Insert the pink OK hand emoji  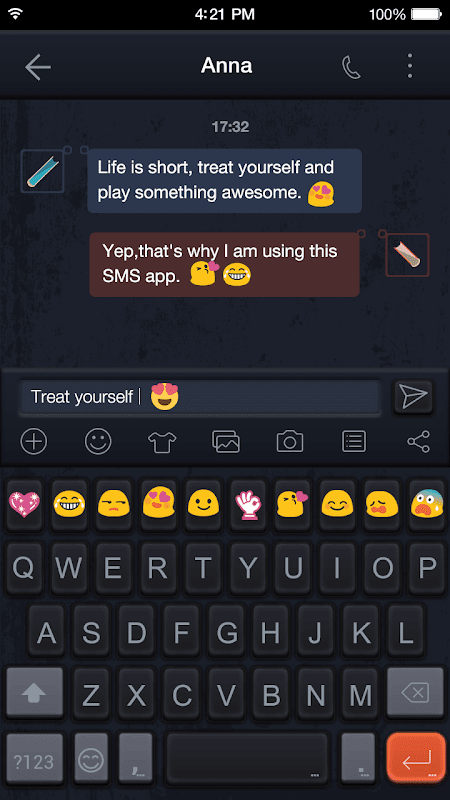247,504
